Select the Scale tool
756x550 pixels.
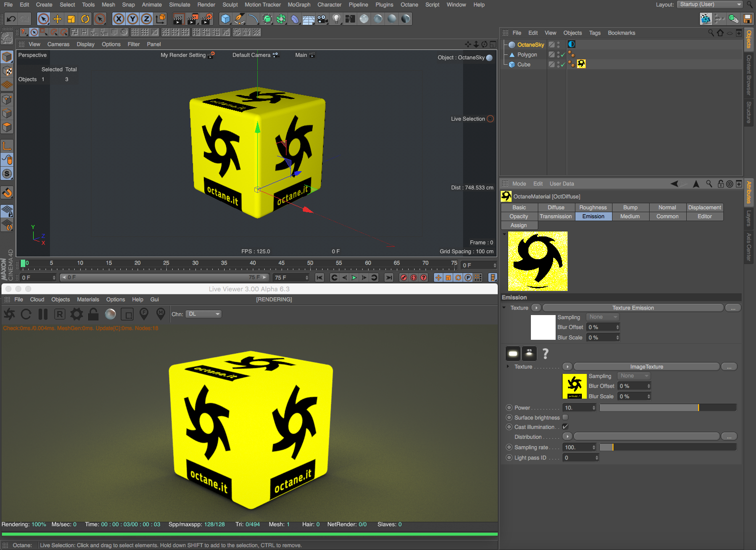click(71, 19)
